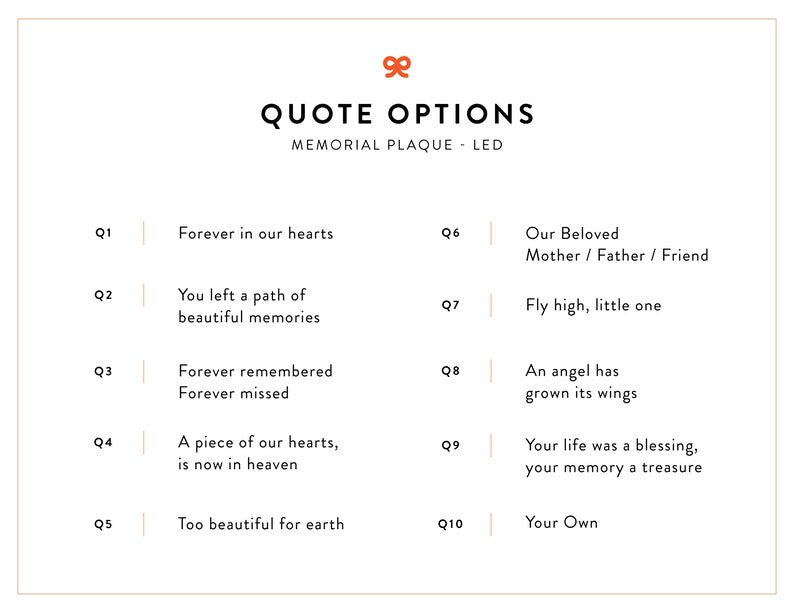
Task: Select the Q1 label
Action: [x=104, y=233]
